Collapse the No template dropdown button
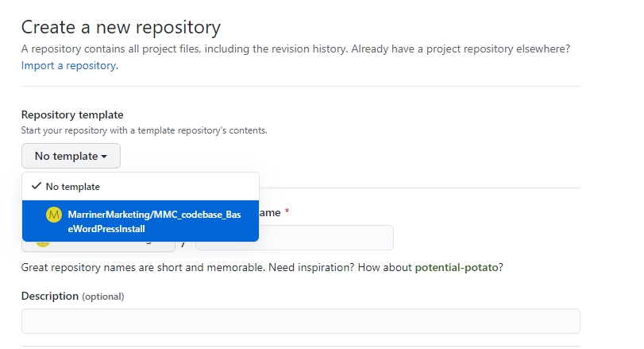644x349 pixels. tap(71, 157)
